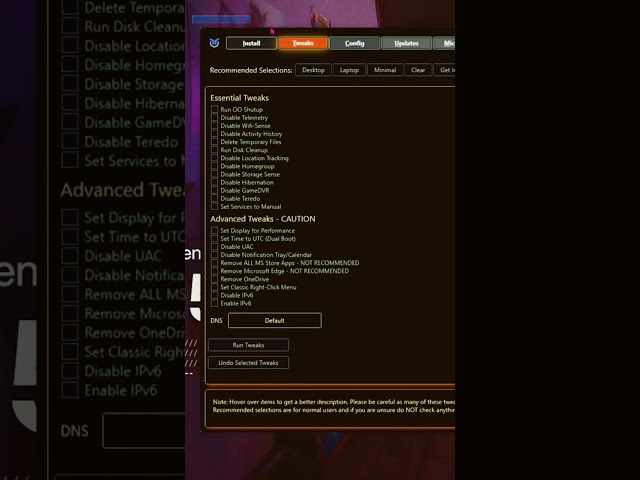Check Set Services to Manual
640x480 pixels.
(x=214, y=207)
